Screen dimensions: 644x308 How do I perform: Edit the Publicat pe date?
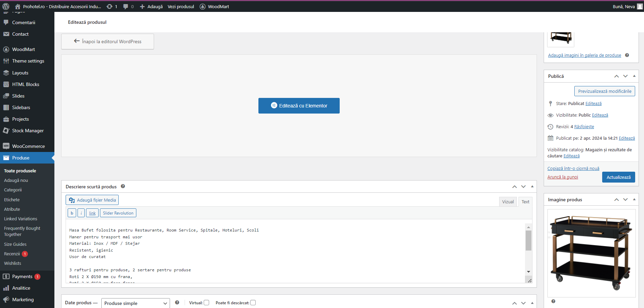point(627,138)
